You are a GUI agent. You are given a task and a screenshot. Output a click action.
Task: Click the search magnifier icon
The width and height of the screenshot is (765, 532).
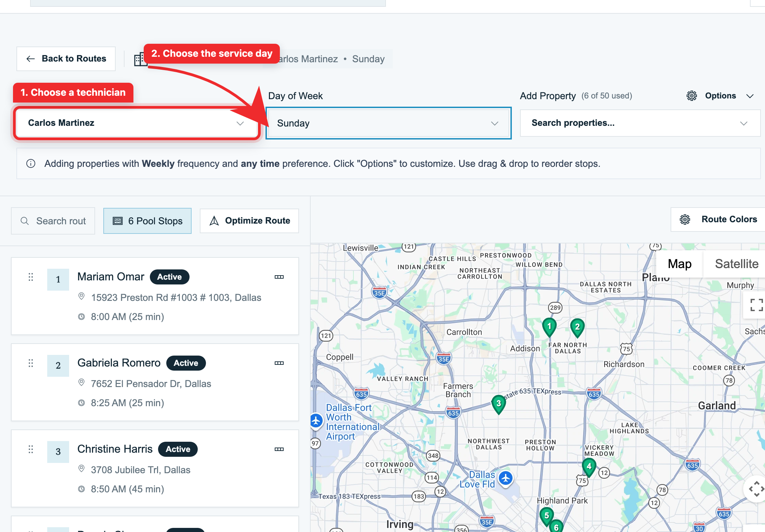[x=25, y=221]
